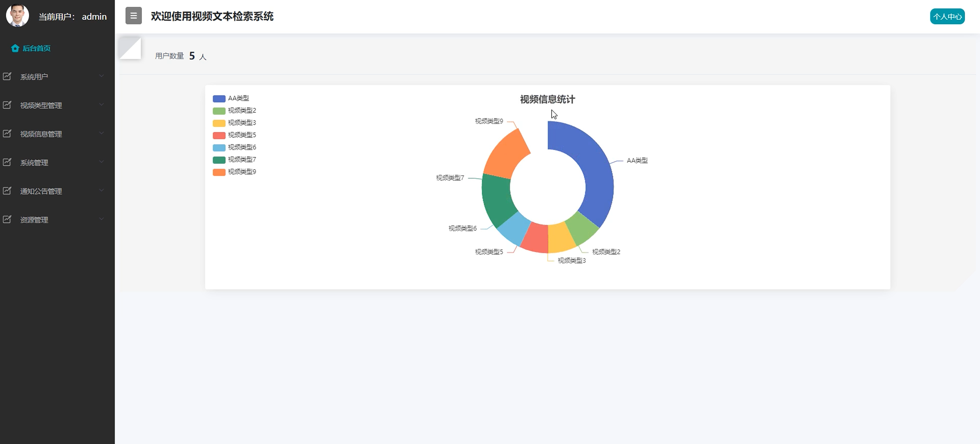This screenshot has width=980, height=444.
Task: Click the icon next to 通知公告管理
Action: pos(7,191)
